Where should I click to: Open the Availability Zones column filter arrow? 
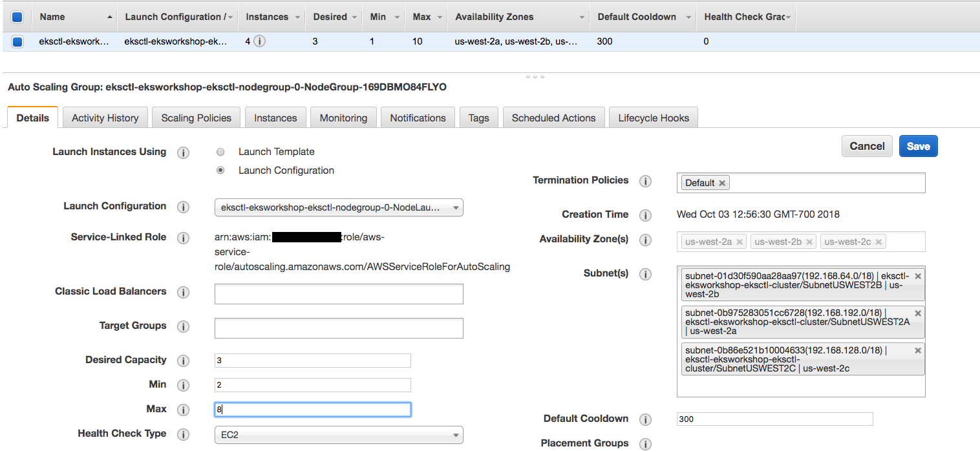pyautogui.click(x=582, y=17)
